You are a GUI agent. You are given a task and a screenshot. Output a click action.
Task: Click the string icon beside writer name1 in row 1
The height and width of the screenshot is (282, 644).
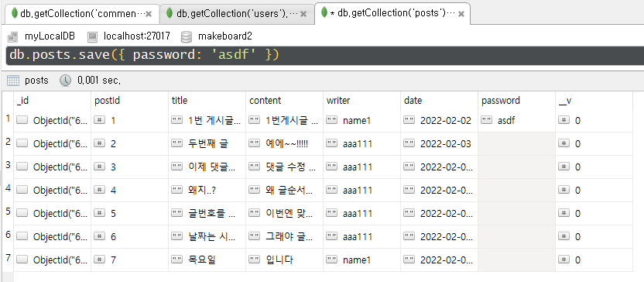point(332,120)
